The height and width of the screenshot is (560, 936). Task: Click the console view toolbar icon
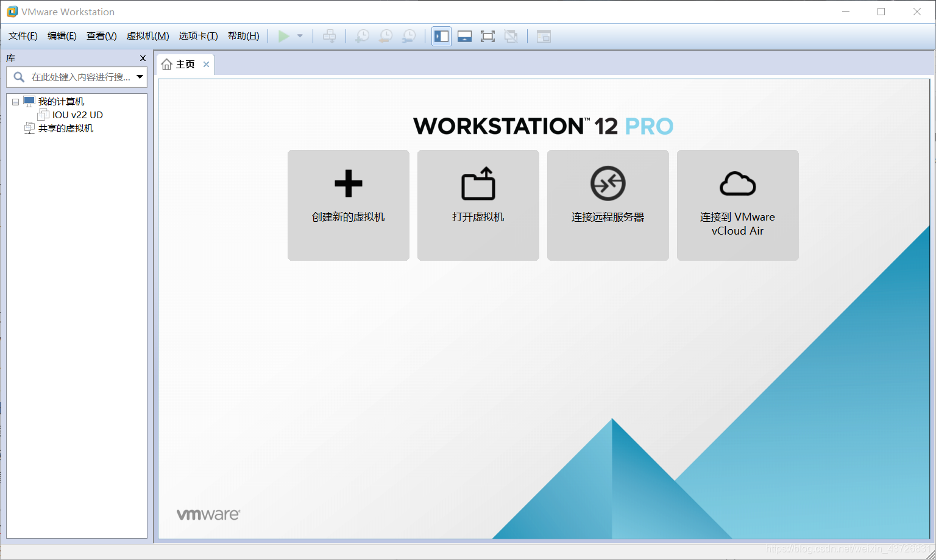point(544,36)
